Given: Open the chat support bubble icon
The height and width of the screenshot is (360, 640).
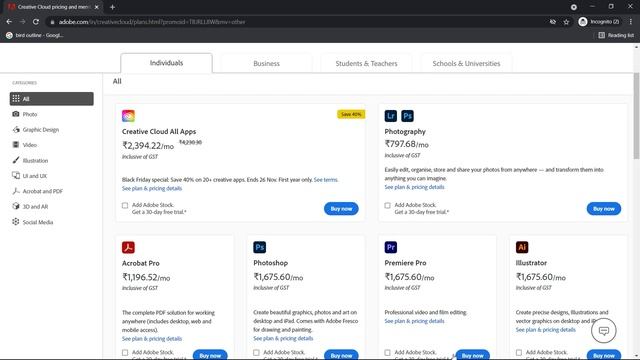Looking at the screenshot, I should coord(604,331).
